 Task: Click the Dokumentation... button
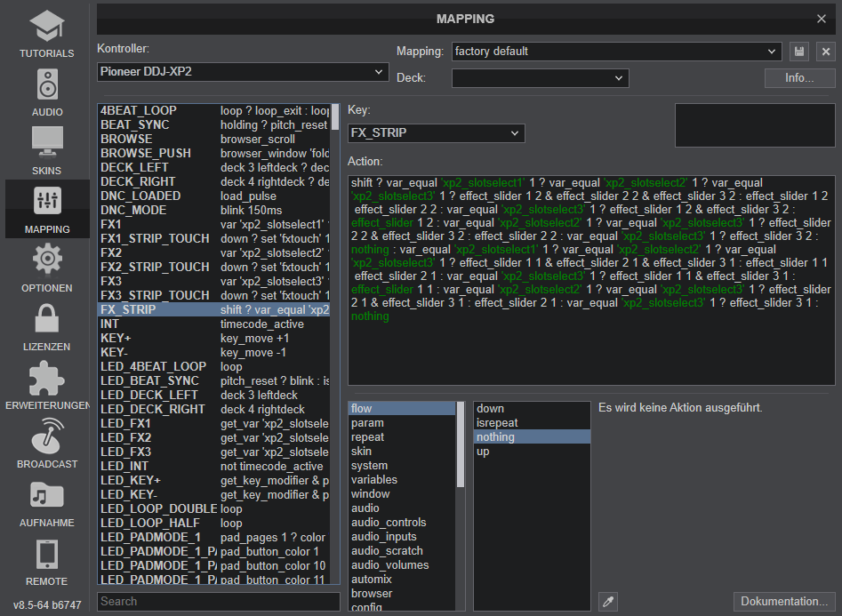point(784,602)
